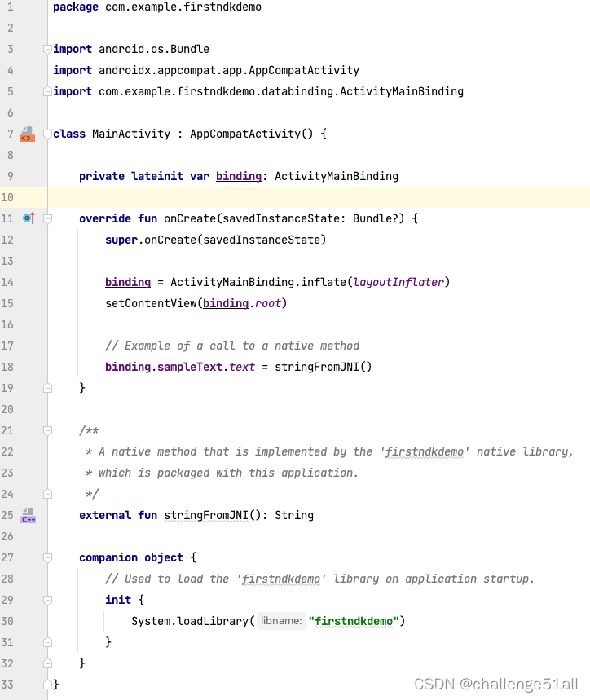590x700 pixels.
Task: Collapse the init block fold marker
Action: (x=47, y=600)
